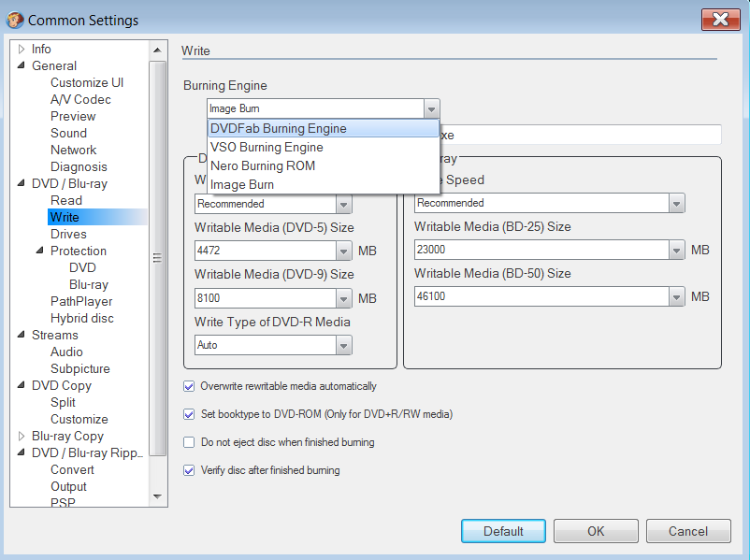Click tree scrollbar up arrow
This screenshot has height=560, width=750.
157,50
